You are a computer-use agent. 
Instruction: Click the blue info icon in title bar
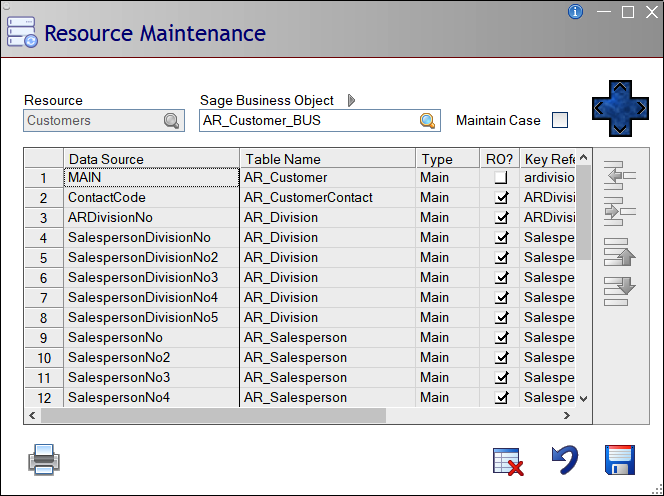(x=575, y=12)
